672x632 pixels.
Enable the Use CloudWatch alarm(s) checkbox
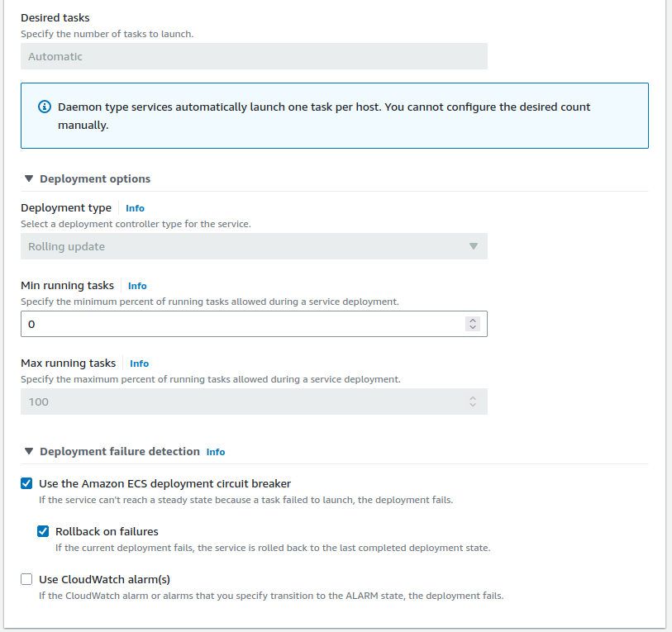click(x=26, y=579)
